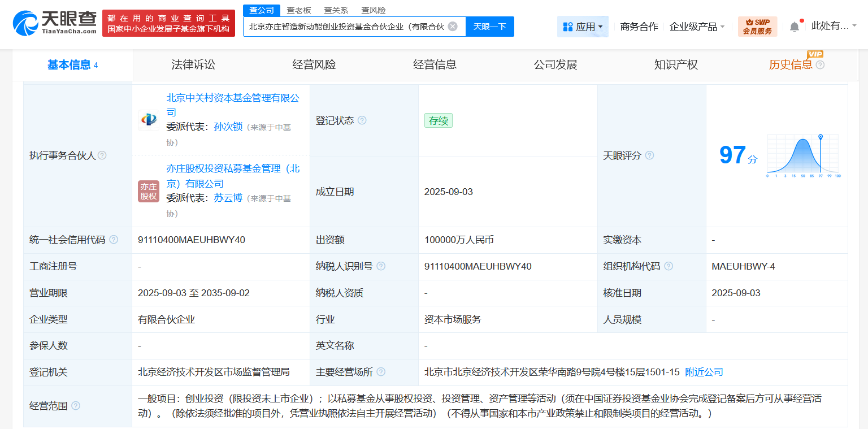Click into the company search input field
Viewport: 868px width, 429px height.
coord(346,27)
